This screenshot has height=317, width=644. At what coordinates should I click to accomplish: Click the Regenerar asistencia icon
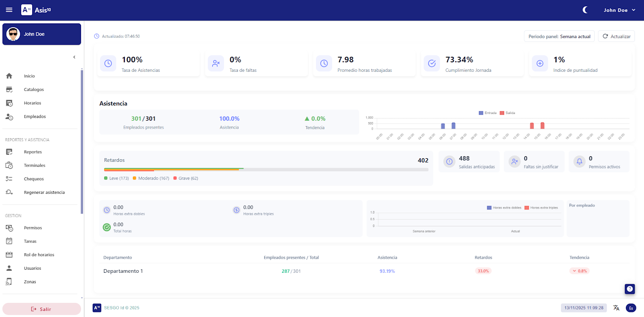point(9,192)
